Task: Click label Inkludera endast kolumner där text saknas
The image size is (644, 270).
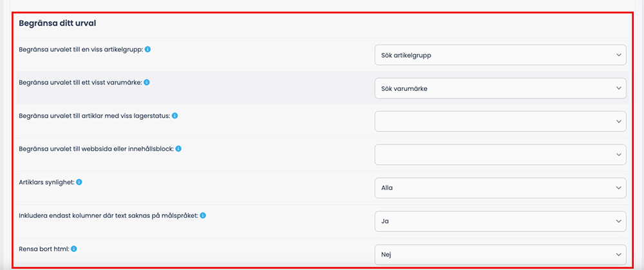Action: [109, 215]
